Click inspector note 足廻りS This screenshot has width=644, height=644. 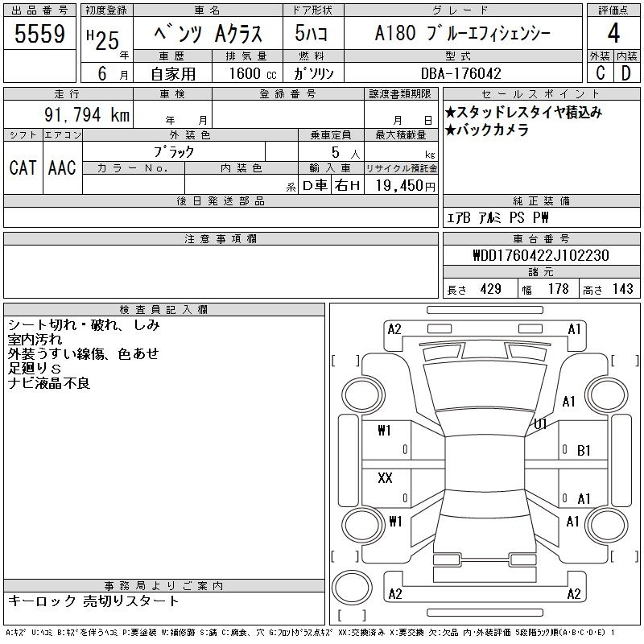pyautogui.click(x=34, y=369)
